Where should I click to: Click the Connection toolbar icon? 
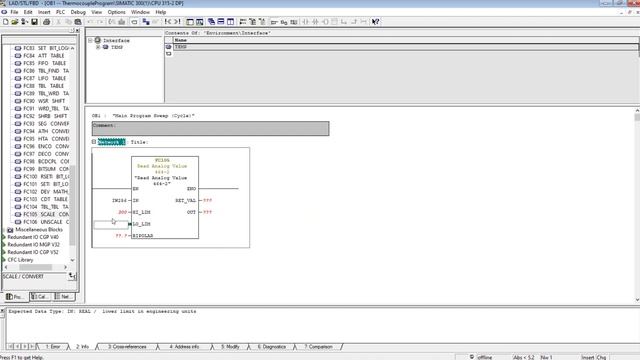pyautogui.click(x=363, y=22)
